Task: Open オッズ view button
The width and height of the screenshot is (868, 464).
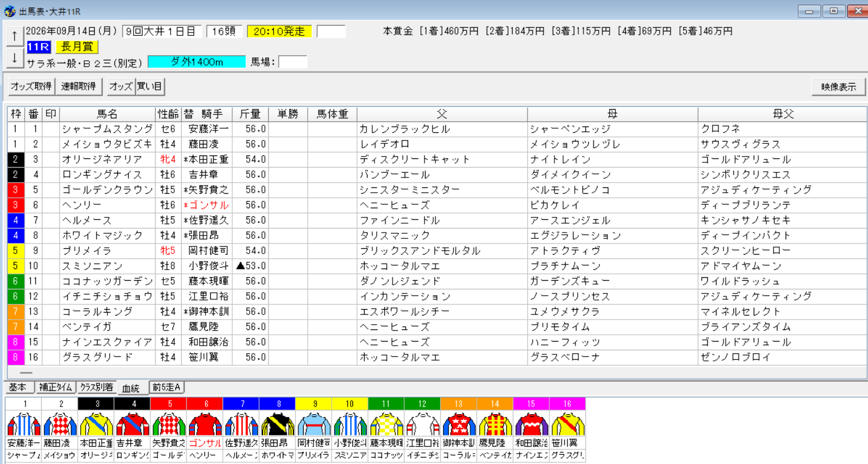Action: coord(121,86)
